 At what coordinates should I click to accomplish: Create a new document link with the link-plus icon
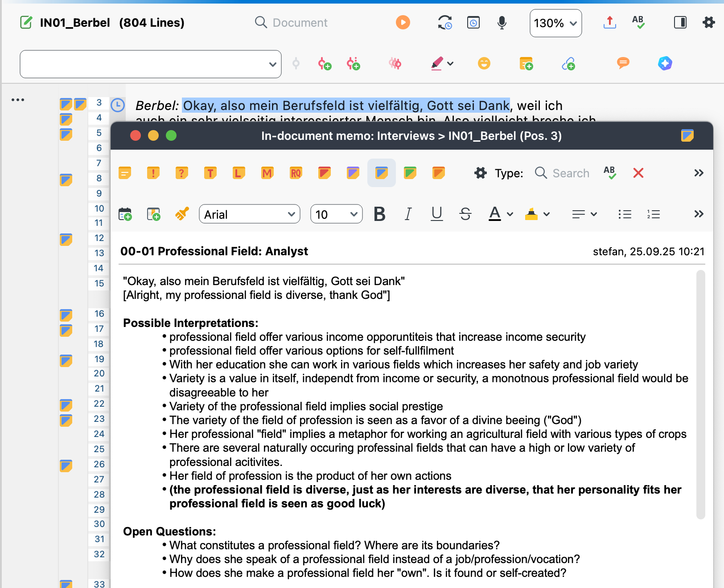click(x=568, y=64)
